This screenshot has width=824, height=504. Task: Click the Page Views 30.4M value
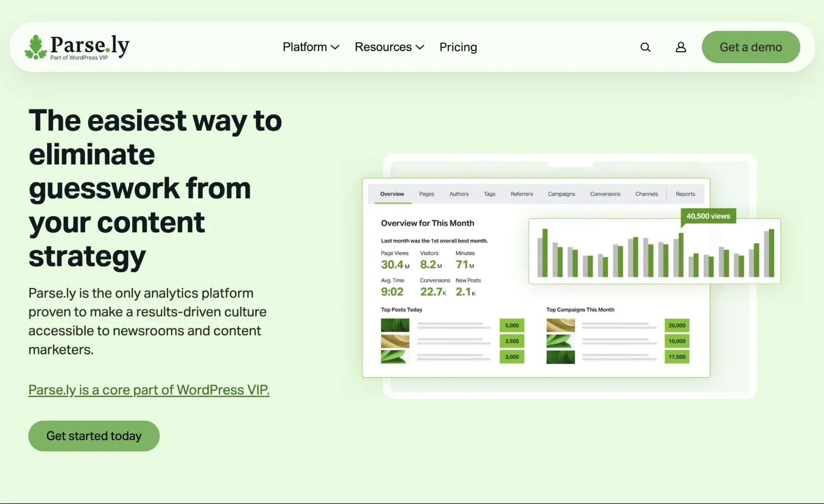395,265
